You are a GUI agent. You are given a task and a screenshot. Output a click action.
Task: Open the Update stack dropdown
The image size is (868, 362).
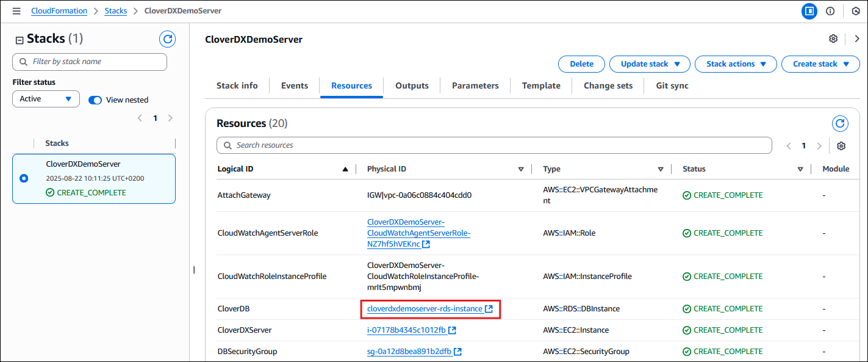[x=649, y=63]
